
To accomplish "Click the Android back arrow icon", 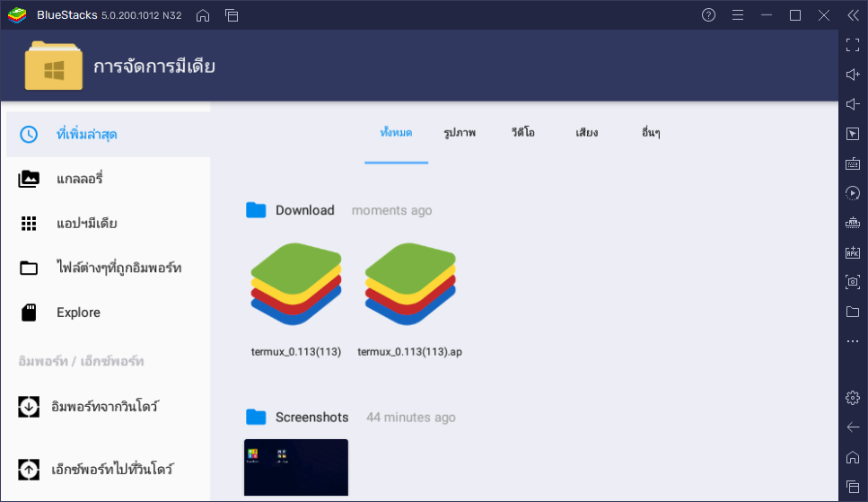I will click(853, 427).
